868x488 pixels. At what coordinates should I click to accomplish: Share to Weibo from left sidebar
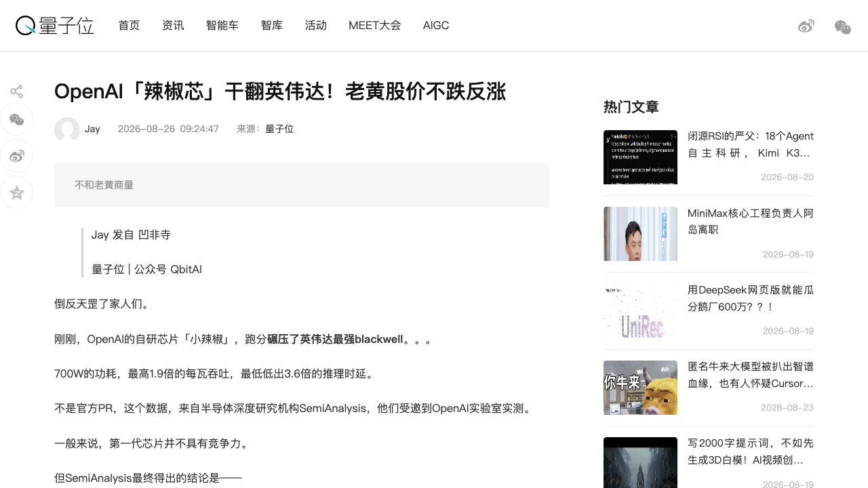coord(17,157)
